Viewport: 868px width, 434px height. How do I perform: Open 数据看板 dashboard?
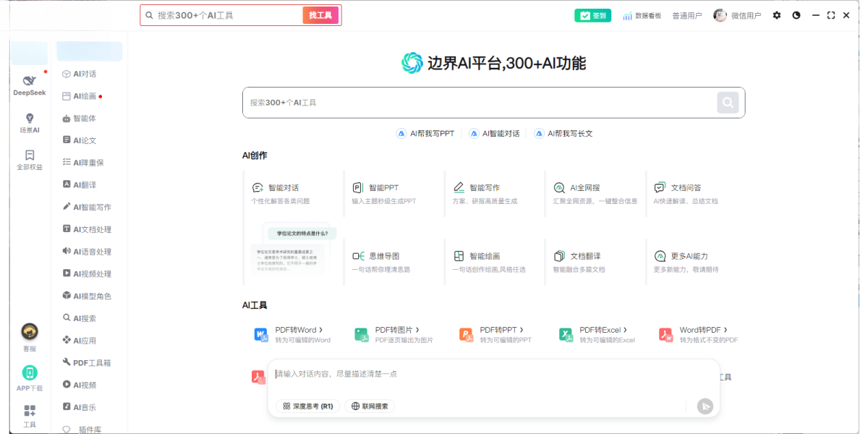click(642, 15)
